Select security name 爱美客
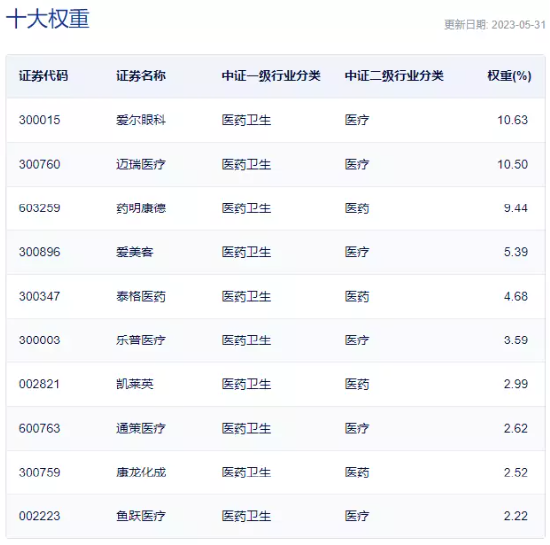 pyautogui.click(x=135, y=252)
